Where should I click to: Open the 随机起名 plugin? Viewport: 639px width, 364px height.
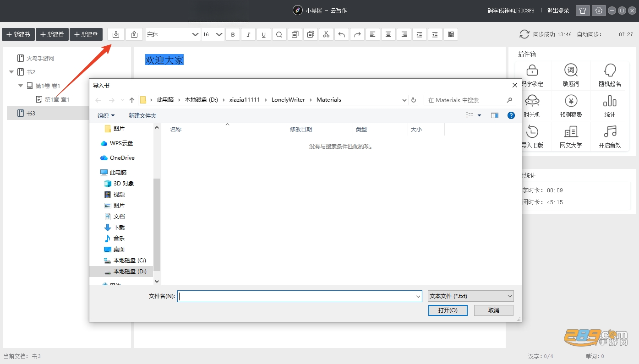click(x=610, y=76)
